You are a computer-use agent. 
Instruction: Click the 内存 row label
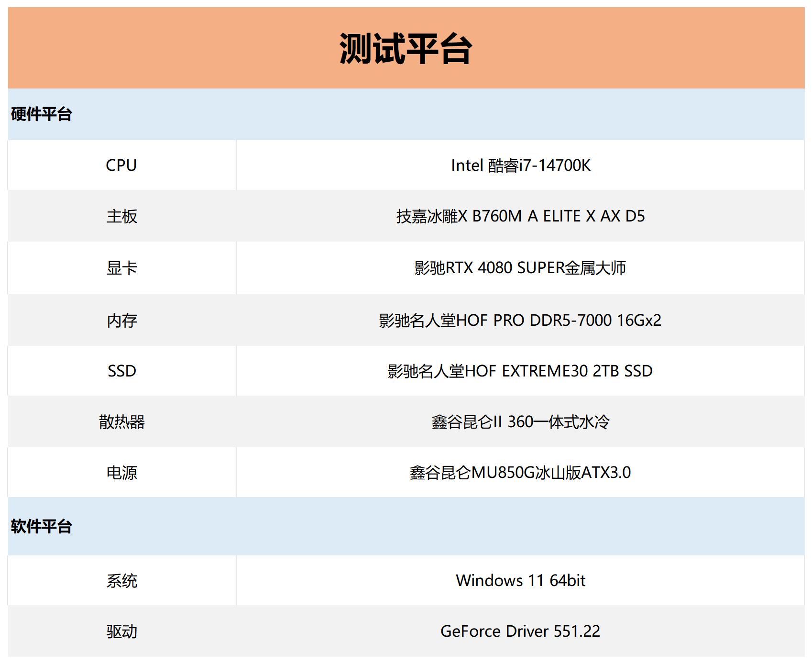121,320
